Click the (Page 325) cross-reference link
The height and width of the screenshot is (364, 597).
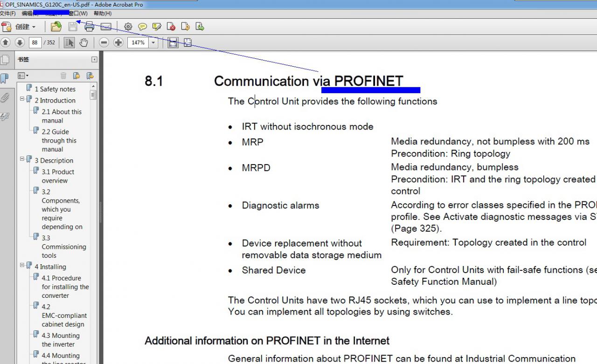pos(416,228)
